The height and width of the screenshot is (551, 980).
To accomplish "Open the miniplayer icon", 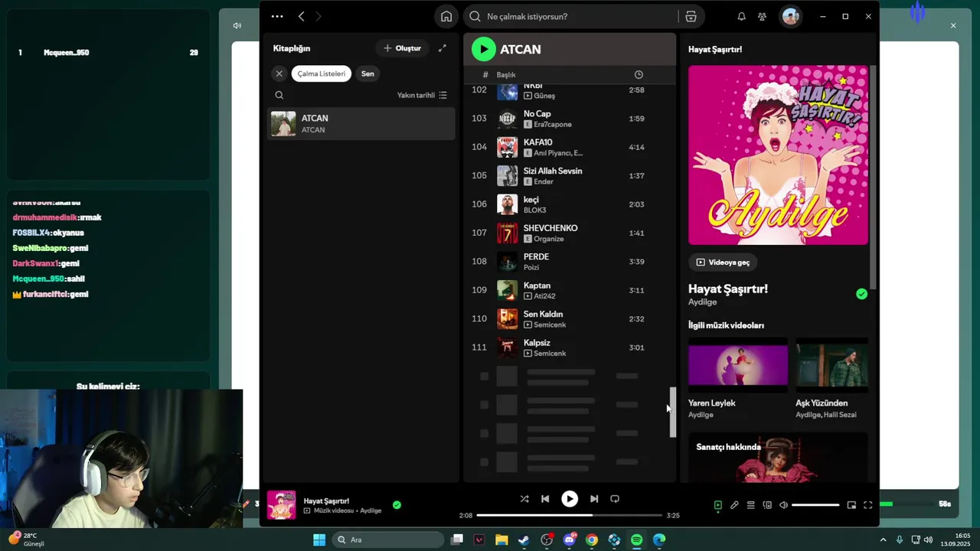I will pos(851,505).
